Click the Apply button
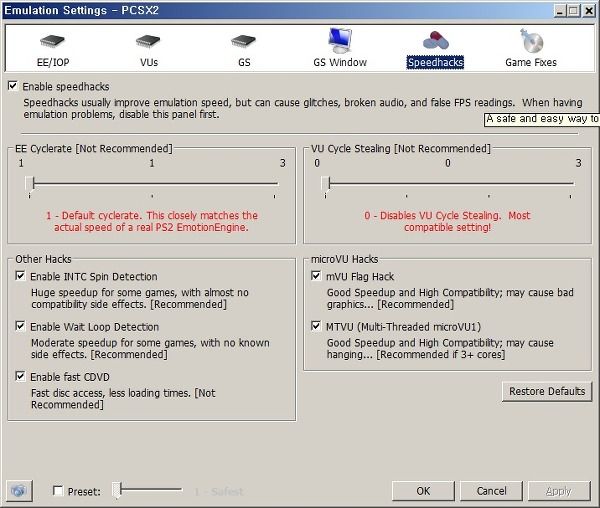 [x=559, y=491]
